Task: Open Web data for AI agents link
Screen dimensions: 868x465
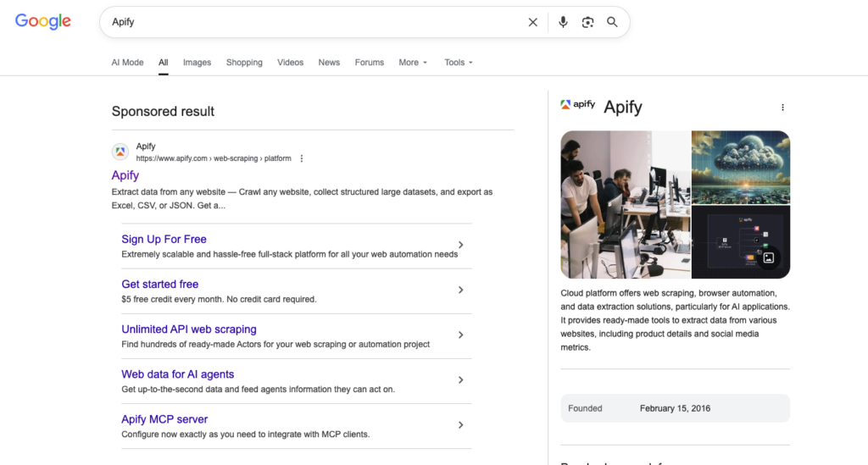Action: [x=178, y=374]
